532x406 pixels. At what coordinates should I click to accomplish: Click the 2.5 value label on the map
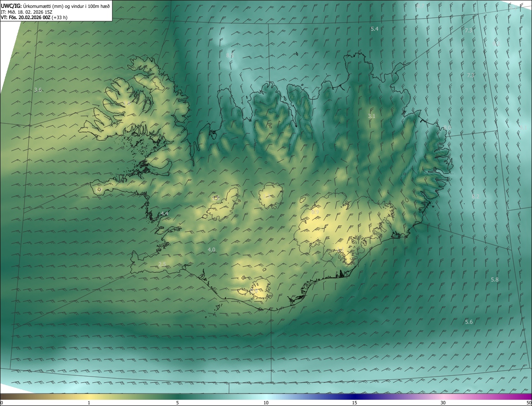point(162,264)
